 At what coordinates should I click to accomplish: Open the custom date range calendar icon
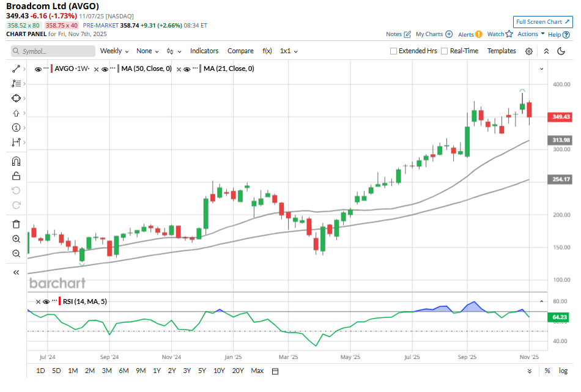pos(275,371)
